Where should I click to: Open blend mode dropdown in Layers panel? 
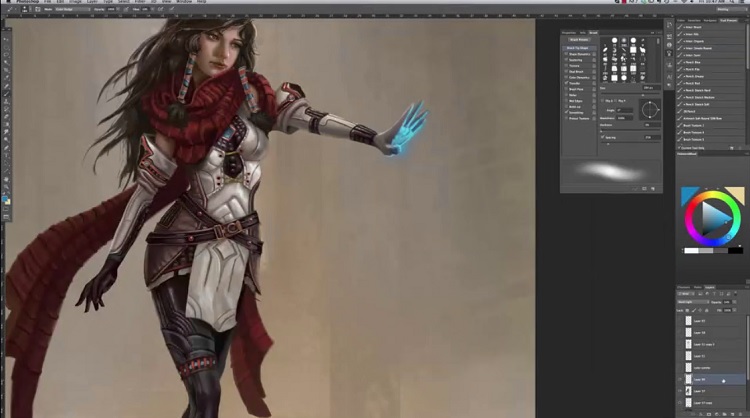pos(693,302)
